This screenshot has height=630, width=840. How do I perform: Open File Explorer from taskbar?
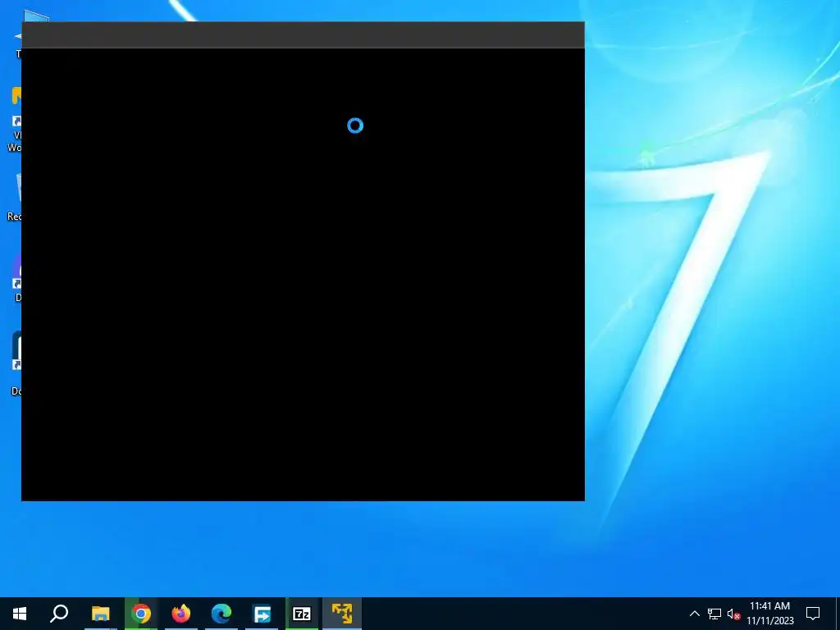[100, 614]
